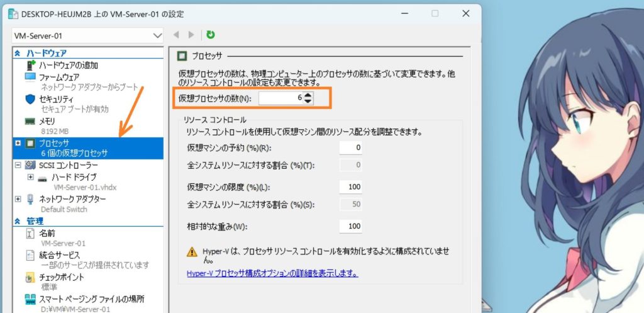The width and height of the screenshot is (644, 313).
Task: Click the Add Hardware (ハードウェアの追加) icon
Action: (30, 65)
